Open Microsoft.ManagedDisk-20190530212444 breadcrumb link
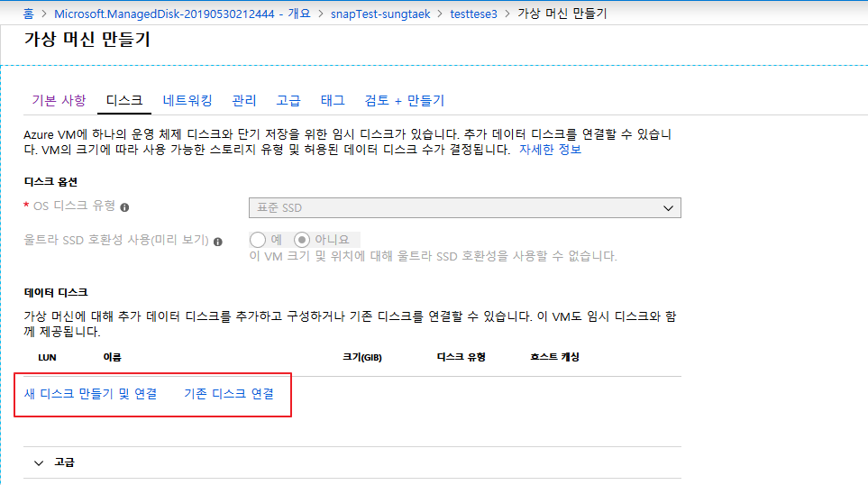The height and width of the screenshot is (485, 868). (x=182, y=14)
